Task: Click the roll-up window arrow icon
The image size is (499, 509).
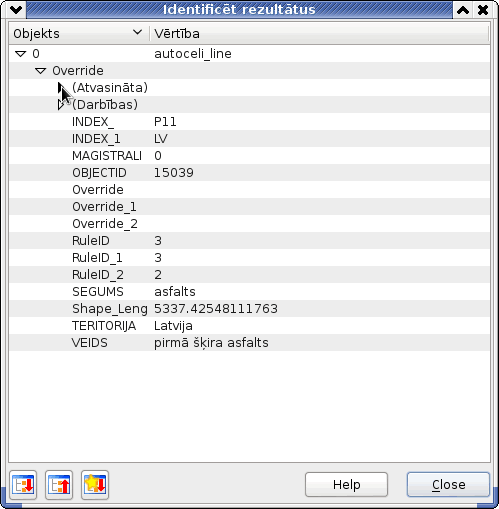Action: (463, 10)
